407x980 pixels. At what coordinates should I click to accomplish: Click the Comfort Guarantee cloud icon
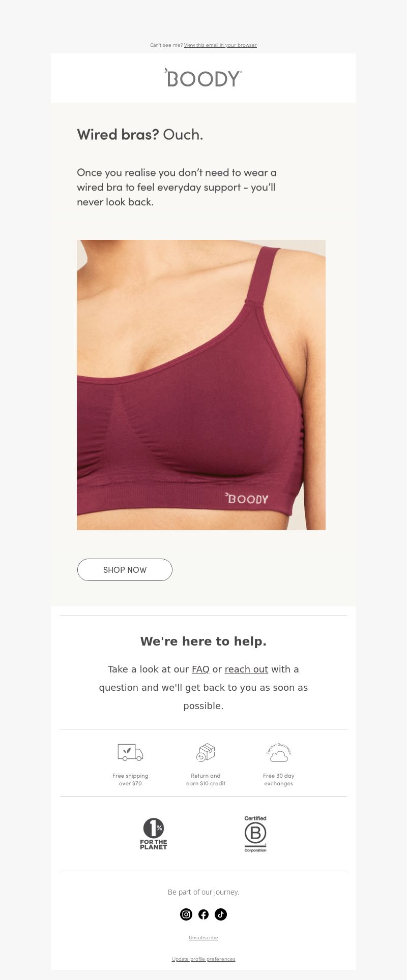(279, 752)
